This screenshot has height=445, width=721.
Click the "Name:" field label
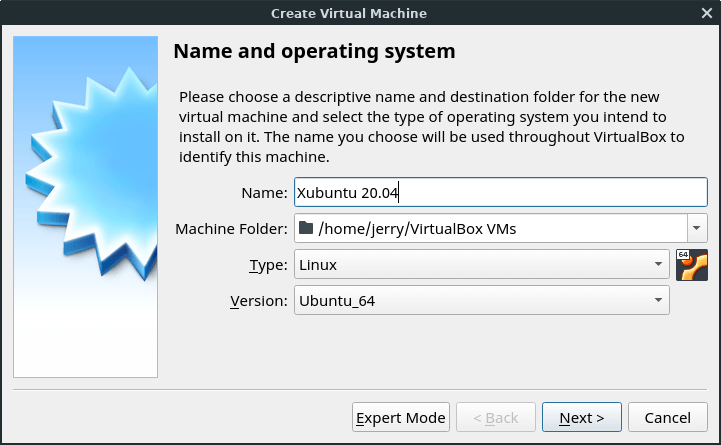tap(264, 193)
